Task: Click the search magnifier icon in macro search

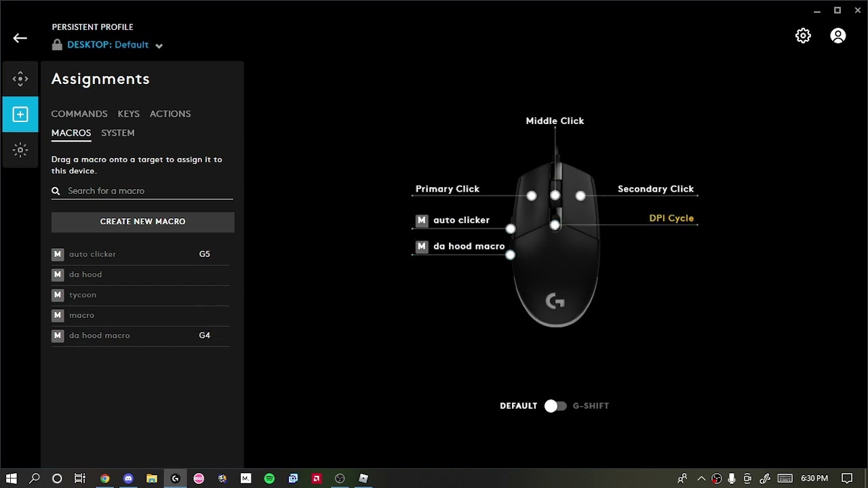Action: pyautogui.click(x=56, y=191)
